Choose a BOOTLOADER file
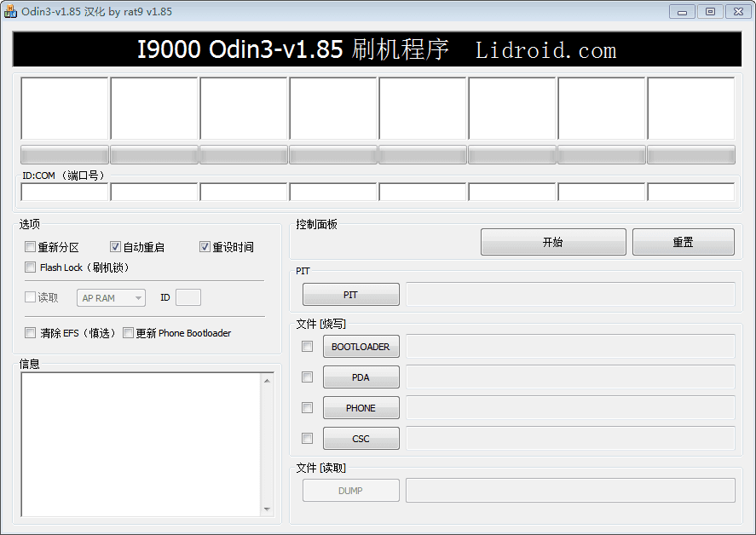This screenshot has height=535, width=756. 361,347
